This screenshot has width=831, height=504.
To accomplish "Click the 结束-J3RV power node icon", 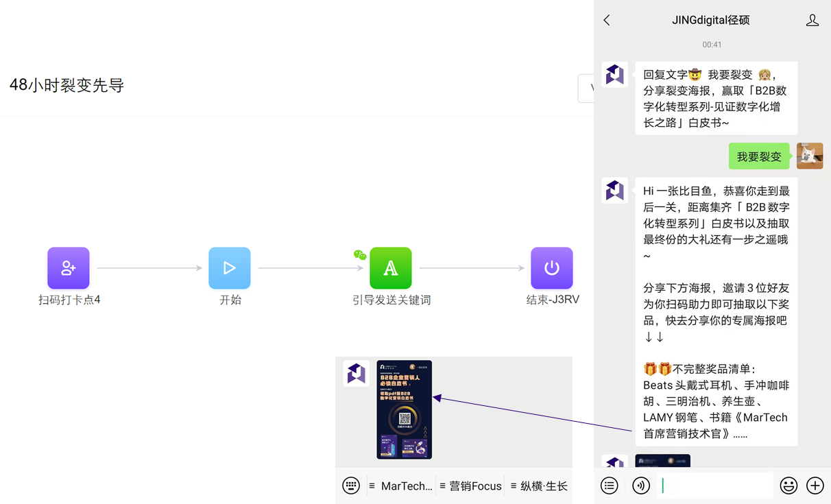I will tap(552, 267).
